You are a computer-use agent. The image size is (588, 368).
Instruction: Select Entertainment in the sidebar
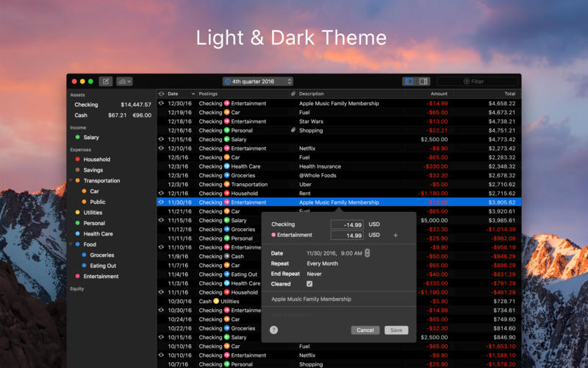click(x=101, y=277)
